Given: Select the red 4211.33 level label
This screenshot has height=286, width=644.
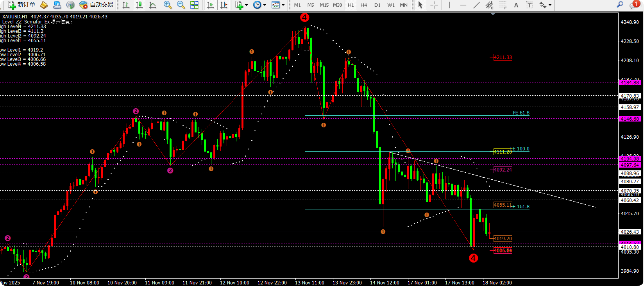Looking at the screenshot, I should tap(503, 57).
